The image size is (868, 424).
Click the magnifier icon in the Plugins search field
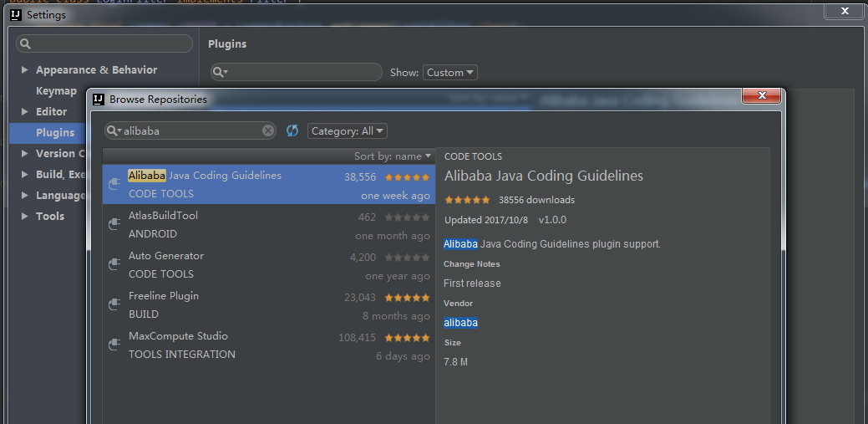(220, 72)
